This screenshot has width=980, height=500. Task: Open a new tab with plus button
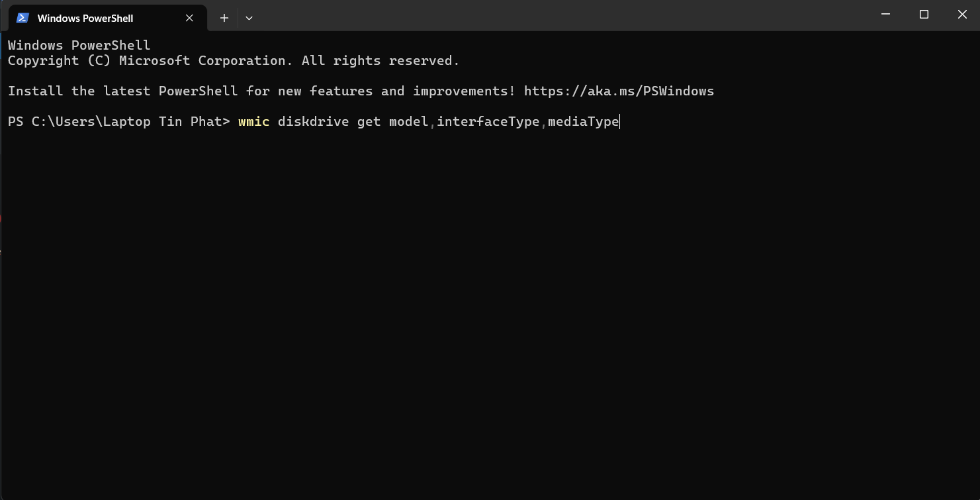click(224, 18)
